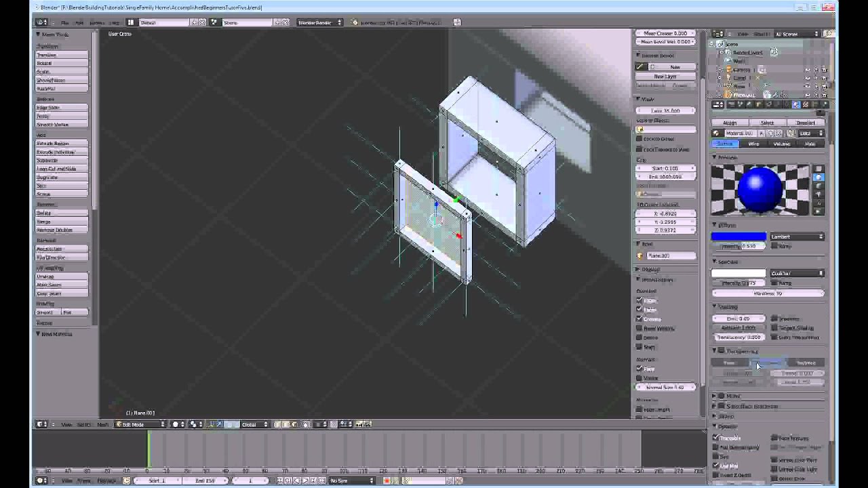The image size is (868, 488).
Task: Click the New Layer button
Action: click(665, 77)
